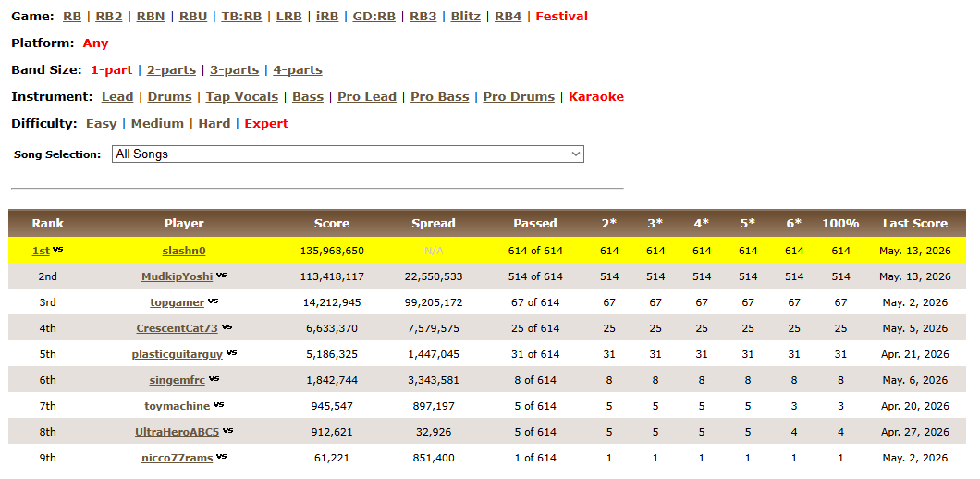Click the active Festival game filter
The width and height of the screenshot is (980, 479).
coord(561,17)
